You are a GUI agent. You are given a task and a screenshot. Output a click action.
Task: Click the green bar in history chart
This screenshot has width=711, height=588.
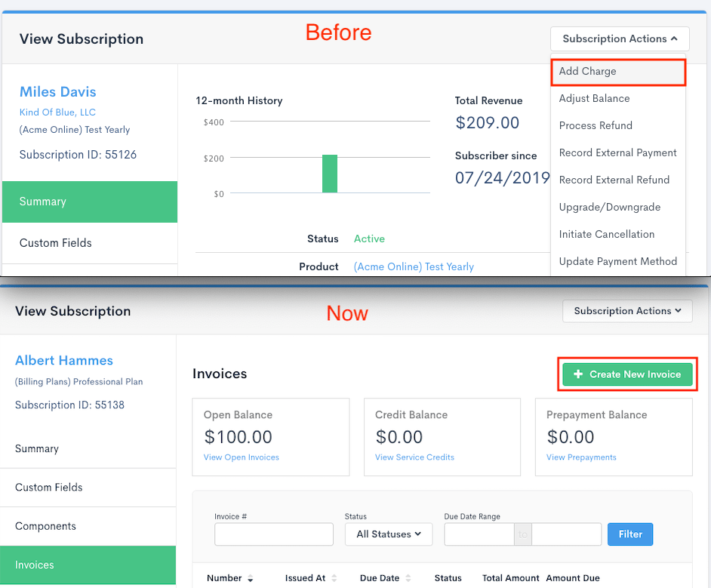(x=330, y=174)
